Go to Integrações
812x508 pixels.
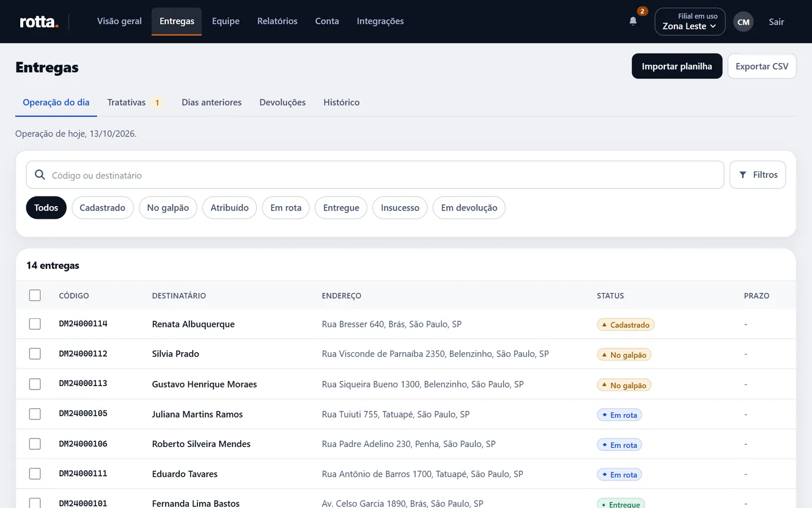pos(380,21)
